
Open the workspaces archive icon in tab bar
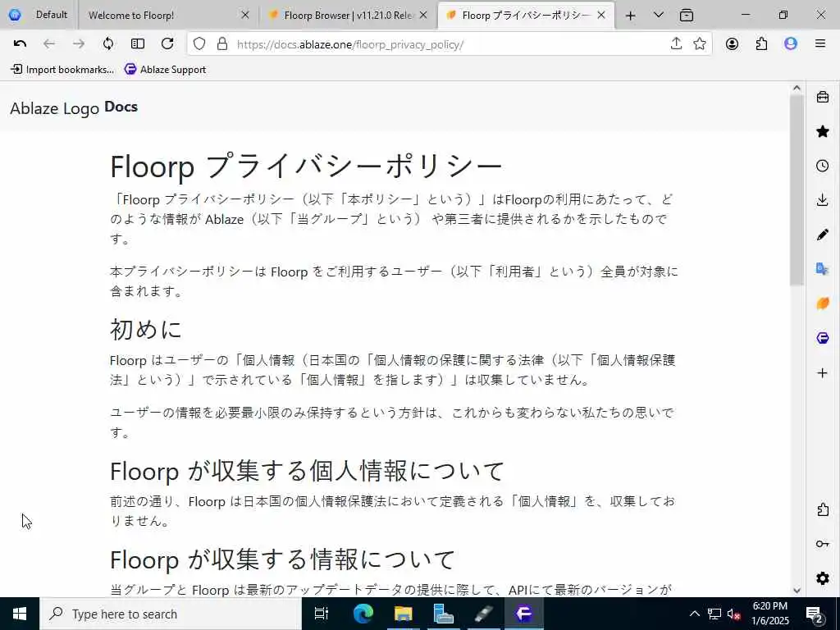point(687,16)
